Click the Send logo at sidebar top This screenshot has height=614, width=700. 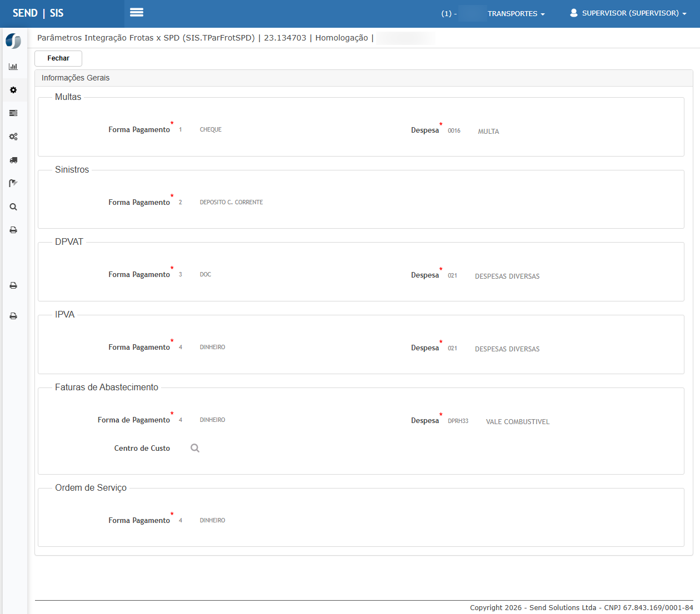pos(13,41)
